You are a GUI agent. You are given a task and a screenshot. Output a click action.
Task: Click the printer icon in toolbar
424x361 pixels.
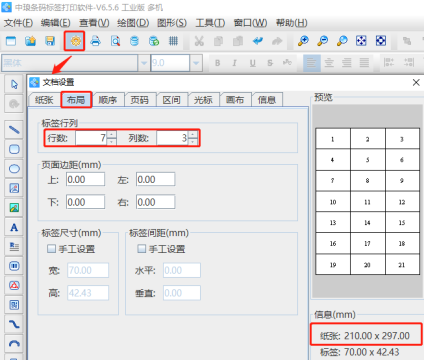[x=96, y=41]
